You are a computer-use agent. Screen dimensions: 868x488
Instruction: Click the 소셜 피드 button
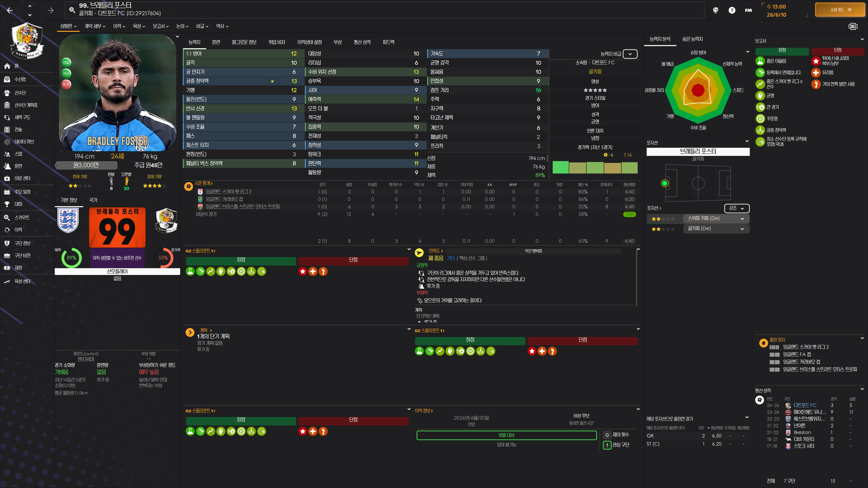pos(840,10)
